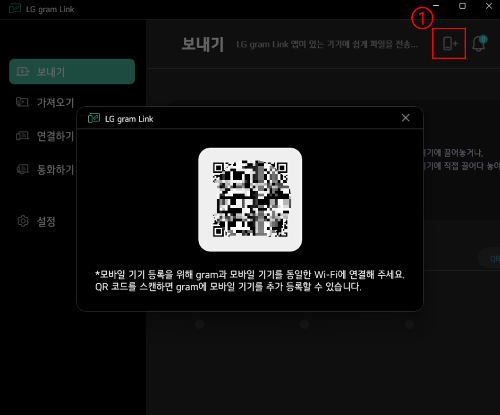Click the 보내기 sidebar icon
Image resolution: width=500 pixels, height=415 pixels.
[23, 72]
